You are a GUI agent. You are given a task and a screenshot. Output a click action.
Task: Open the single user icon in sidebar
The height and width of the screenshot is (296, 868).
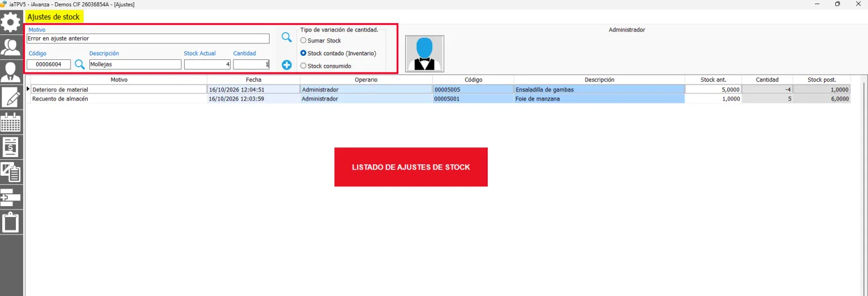11,72
